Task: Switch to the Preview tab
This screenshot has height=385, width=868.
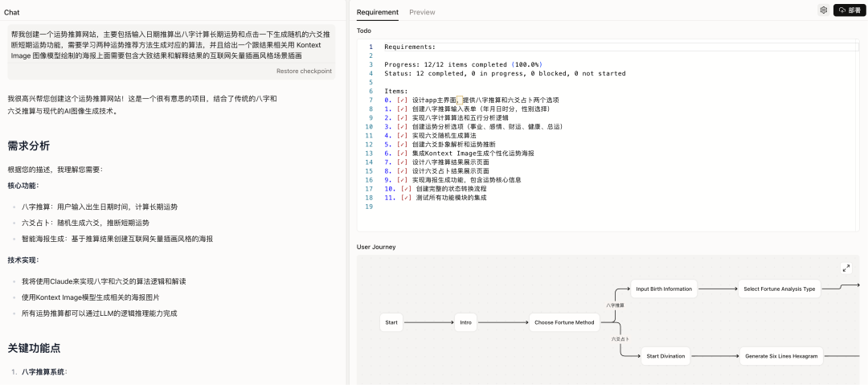Action: coord(423,12)
